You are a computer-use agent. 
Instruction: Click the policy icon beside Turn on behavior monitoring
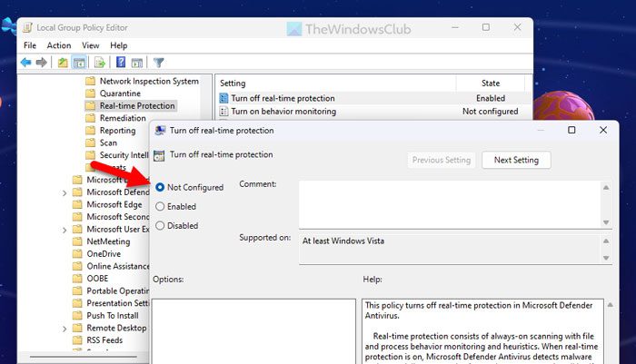point(224,111)
